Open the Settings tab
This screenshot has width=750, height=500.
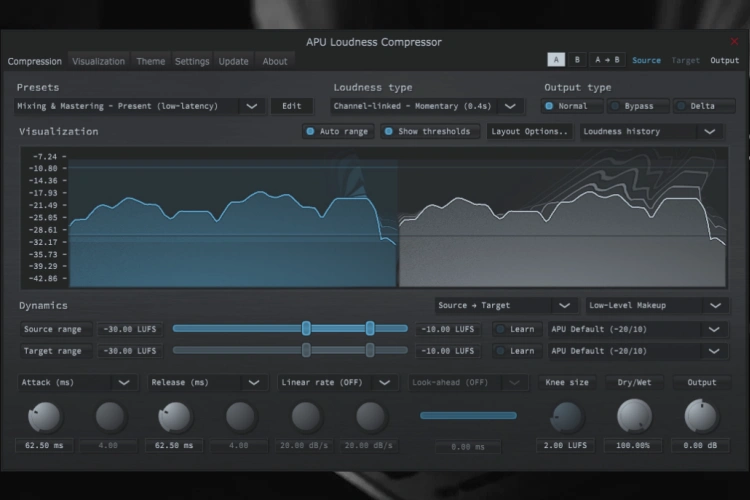click(x=192, y=61)
